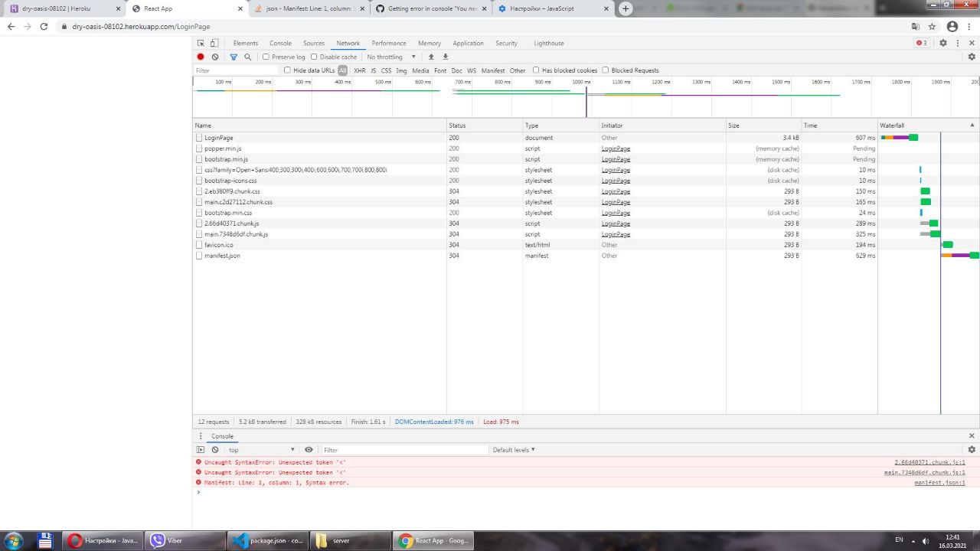Open the console drawer three-dot menu
The width and height of the screenshot is (980, 551).
[201, 436]
